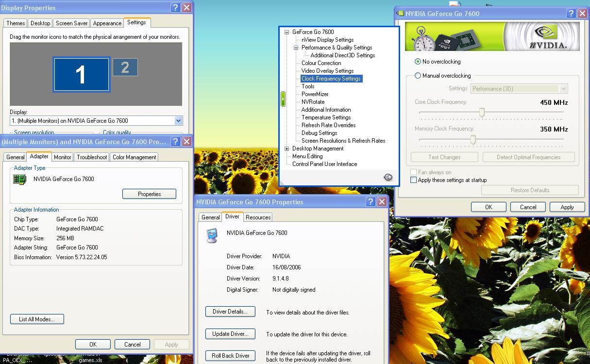Select nView Display Settings in tree
Viewport: 590px width, 364px height.
point(327,40)
